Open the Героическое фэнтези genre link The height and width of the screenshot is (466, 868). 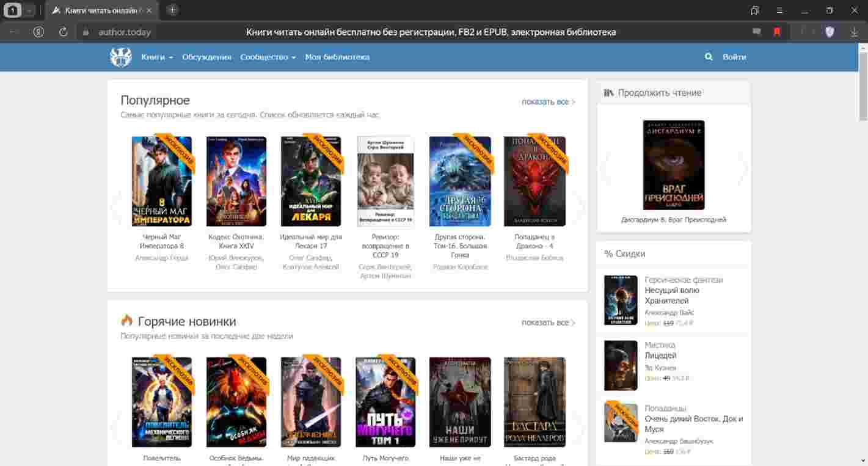tap(684, 280)
